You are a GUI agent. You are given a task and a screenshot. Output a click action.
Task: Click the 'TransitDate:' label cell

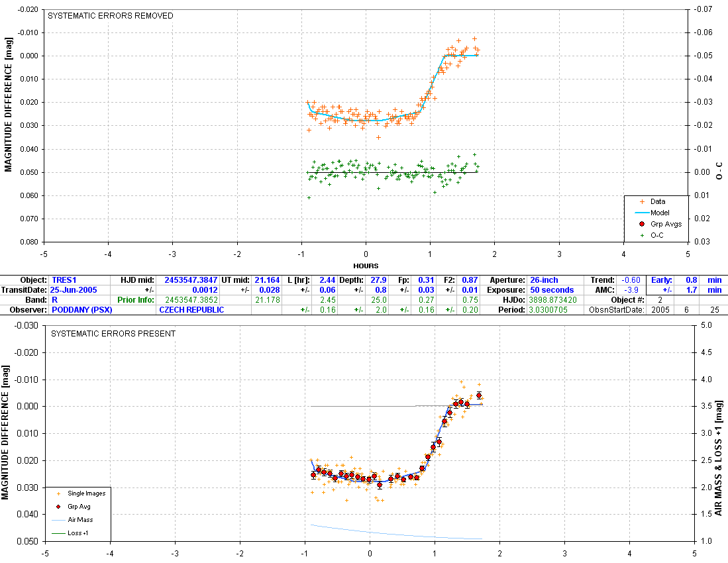(x=24, y=290)
